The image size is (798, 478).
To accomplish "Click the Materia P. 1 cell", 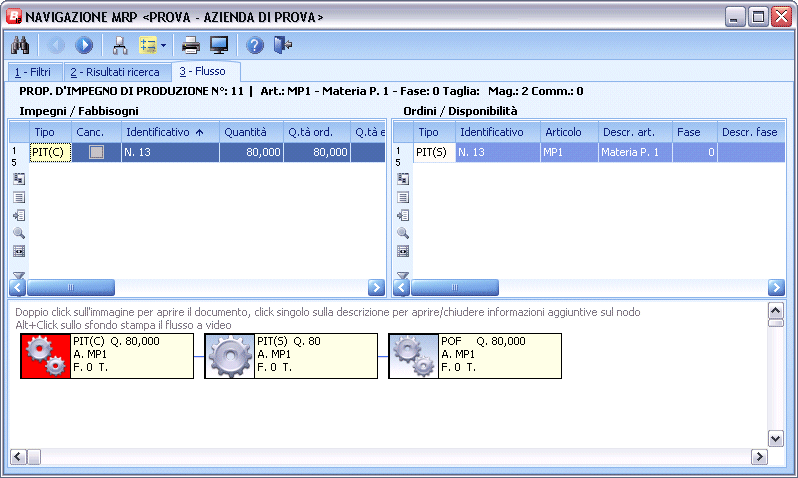I will tap(635, 152).
